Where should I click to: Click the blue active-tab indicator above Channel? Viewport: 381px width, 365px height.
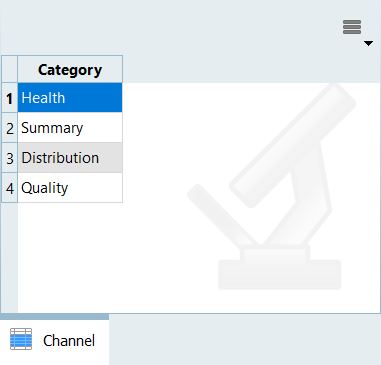coord(54,317)
